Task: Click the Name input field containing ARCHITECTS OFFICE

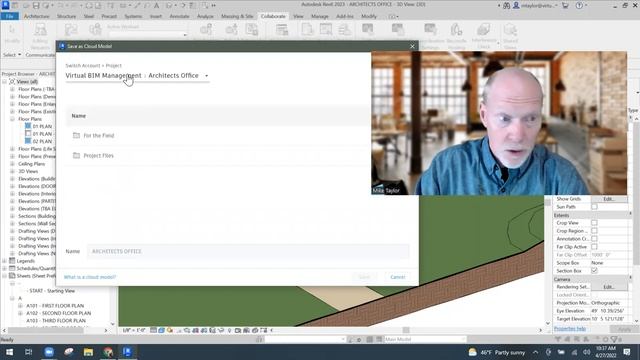Action: (248, 251)
